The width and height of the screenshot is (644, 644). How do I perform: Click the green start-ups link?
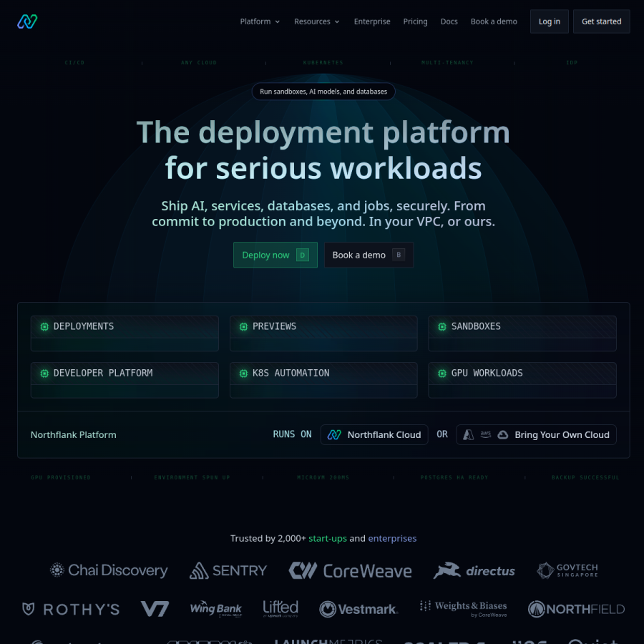pos(328,538)
